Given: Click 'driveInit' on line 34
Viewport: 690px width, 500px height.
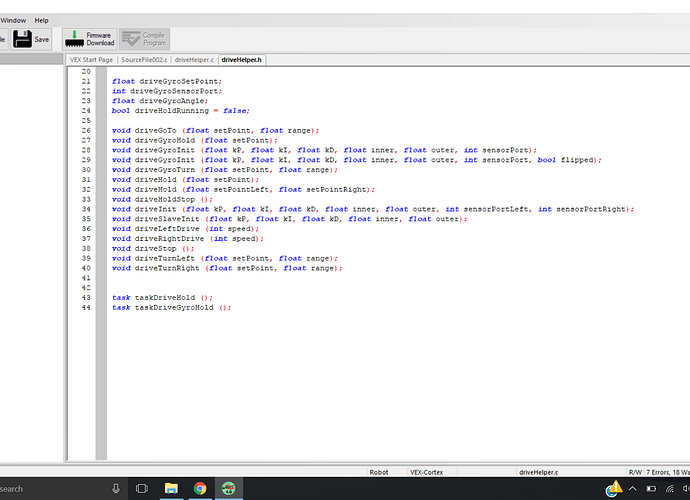Looking at the screenshot, I should [x=155, y=210].
